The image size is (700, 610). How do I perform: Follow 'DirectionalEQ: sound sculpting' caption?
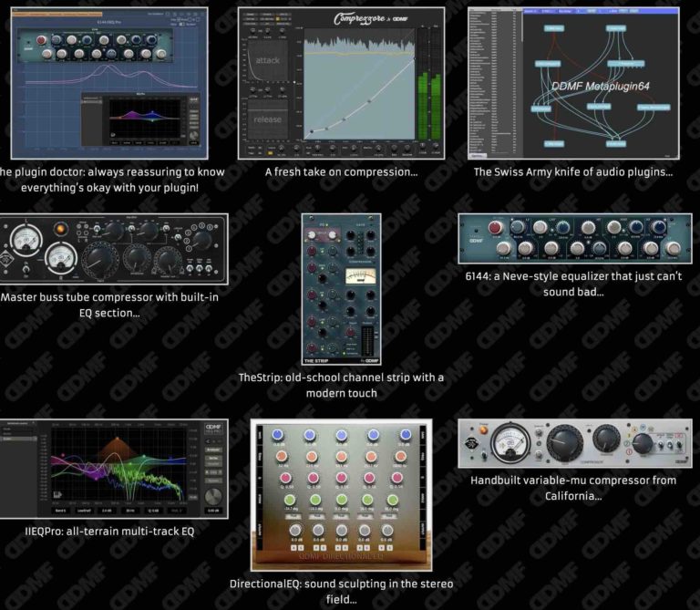[342, 591]
